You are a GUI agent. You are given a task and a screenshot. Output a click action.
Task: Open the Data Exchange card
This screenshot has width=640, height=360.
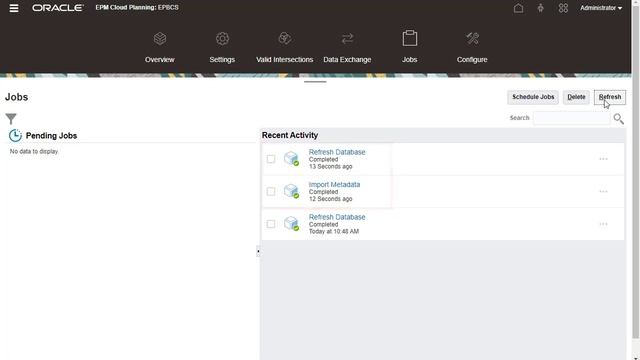click(347, 47)
